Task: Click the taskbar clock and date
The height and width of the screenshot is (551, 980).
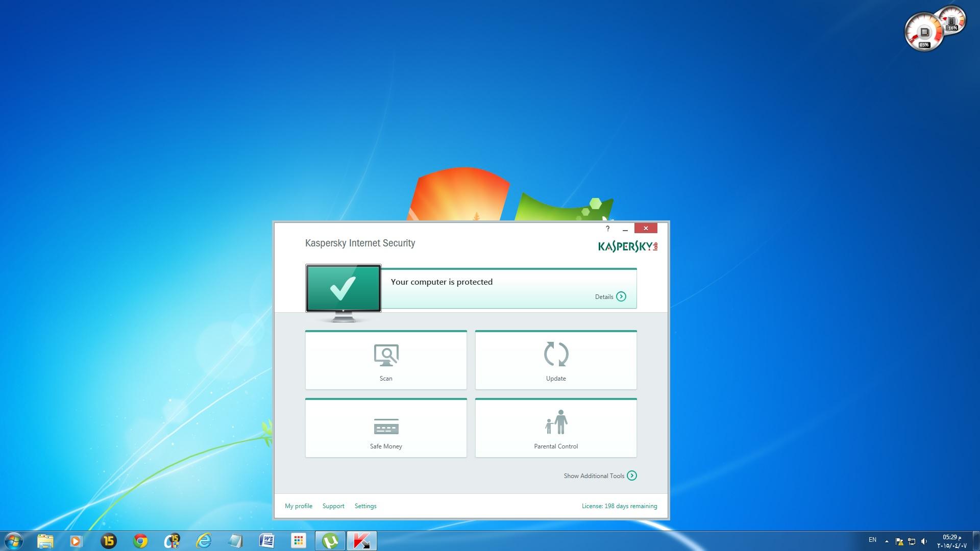Action: click(x=951, y=541)
